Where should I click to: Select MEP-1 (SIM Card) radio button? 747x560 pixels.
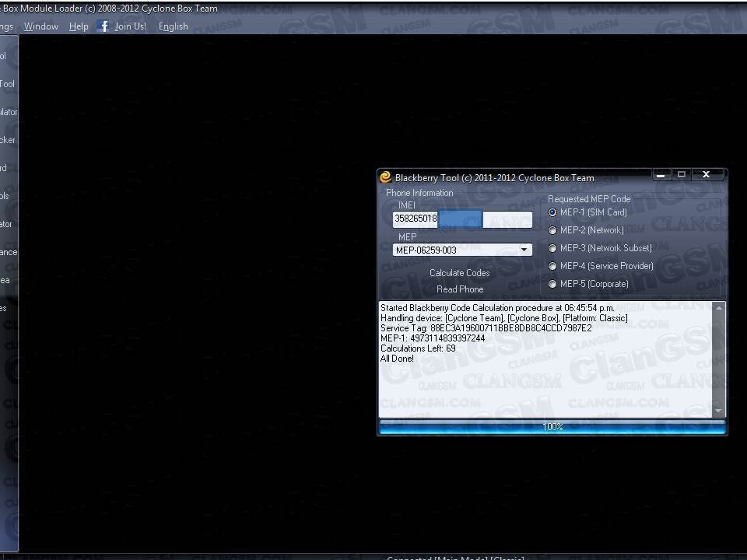click(552, 212)
